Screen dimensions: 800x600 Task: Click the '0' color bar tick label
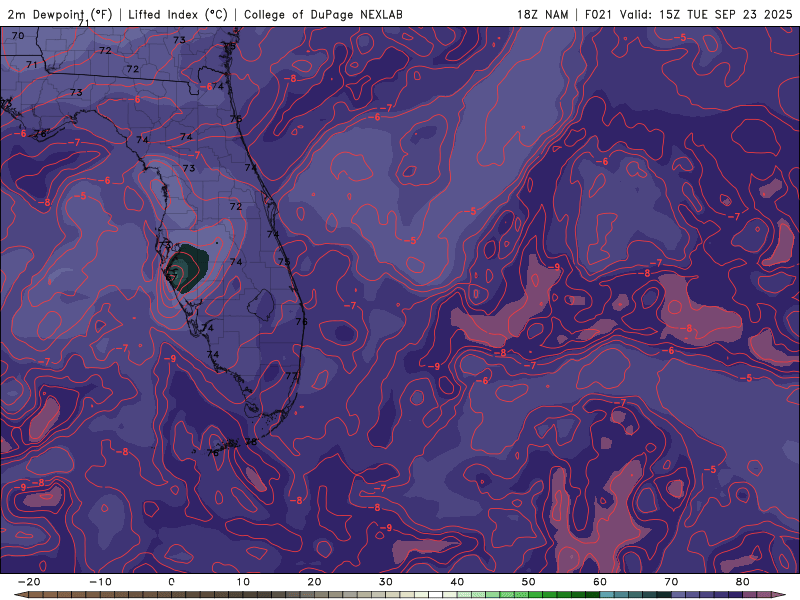171,582
